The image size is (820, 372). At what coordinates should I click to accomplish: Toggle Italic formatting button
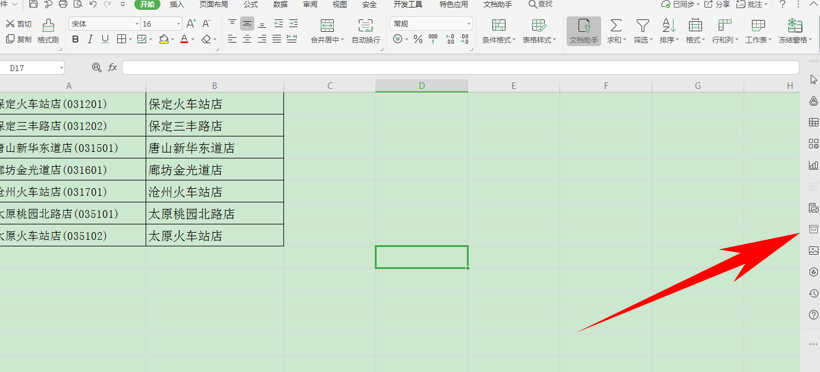pos(90,39)
